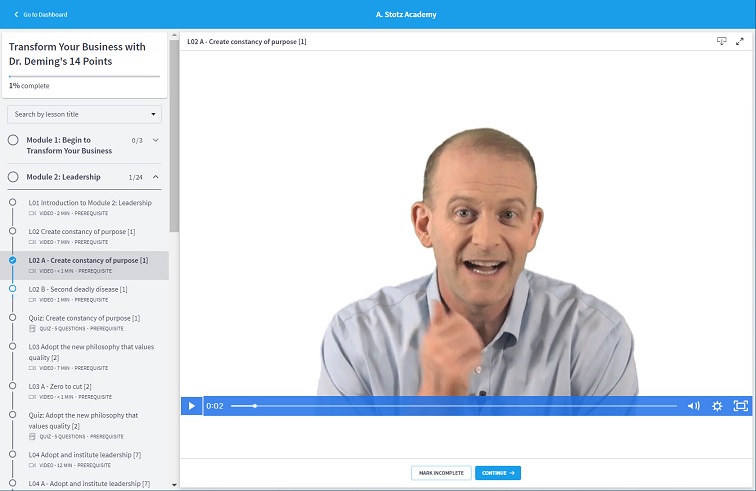Image resolution: width=756 pixels, height=491 pixels.
Task: Click quiz icon under Quiz: Adopt the new philosophy
Action: [32, 436]
